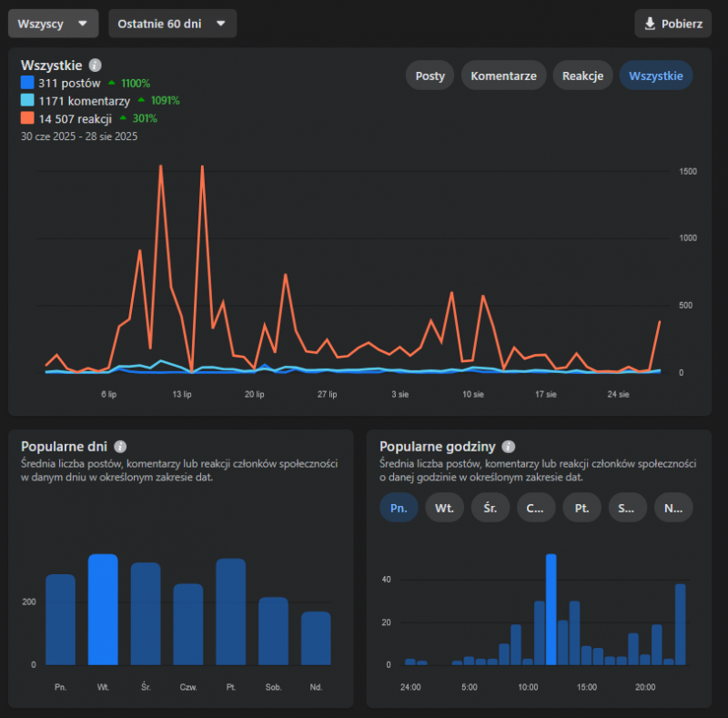Click the tallest highlighted bar in hours chart
Viewport: 728px width, 718px height.
click(x=551, y=610)
